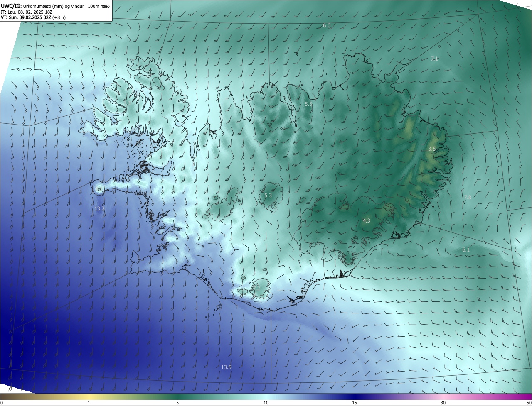Viewport: 532px width, 406px height.
Task: Click the VT: Sun. 09.02.2025 02Z line
Action: point(33,17)
